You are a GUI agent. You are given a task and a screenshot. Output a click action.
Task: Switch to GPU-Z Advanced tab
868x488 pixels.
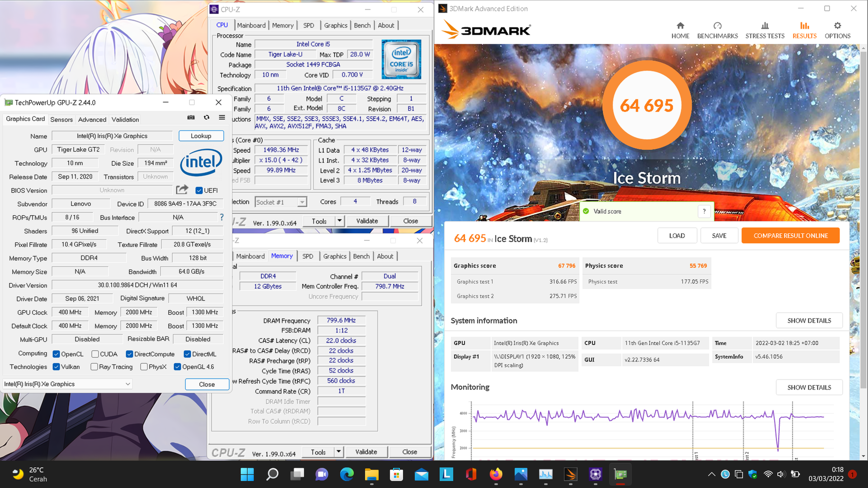(92, 119)
